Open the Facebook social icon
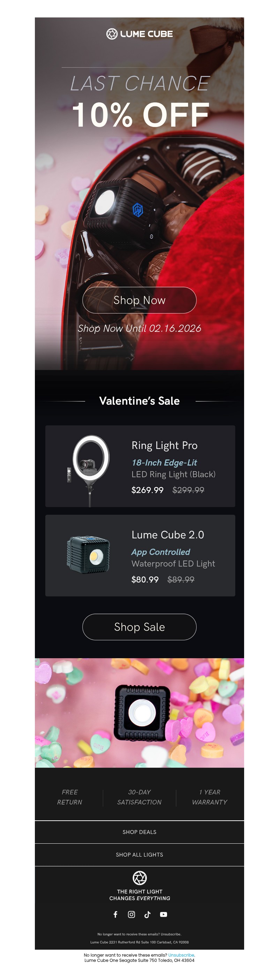Viewport: 279px width, 980px height. [115, 914]
